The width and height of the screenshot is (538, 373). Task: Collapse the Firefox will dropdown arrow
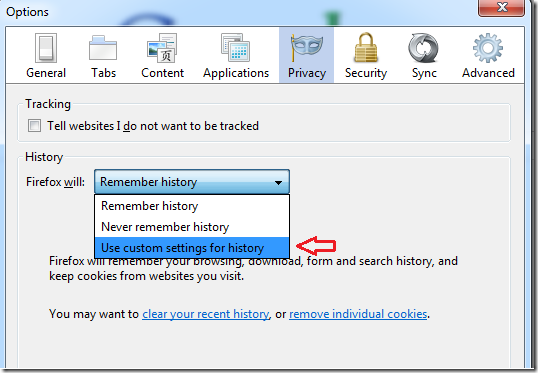tap(278, 182)
